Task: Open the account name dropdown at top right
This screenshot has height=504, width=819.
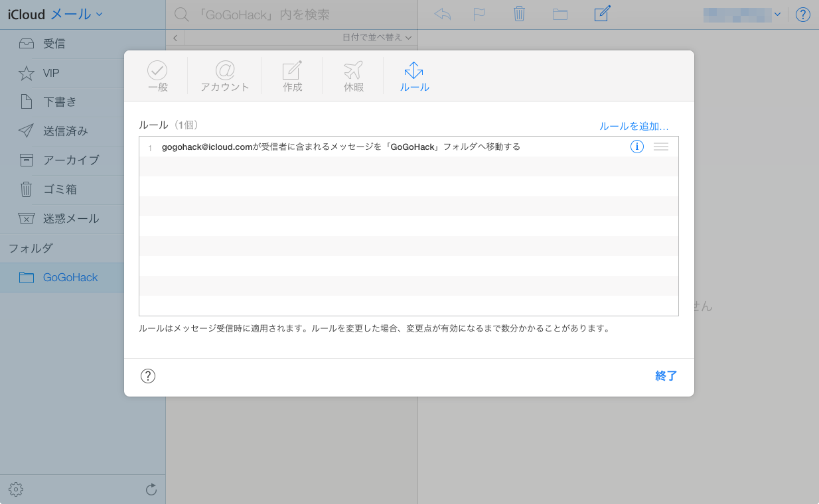Action: click(x=743, y=14)
